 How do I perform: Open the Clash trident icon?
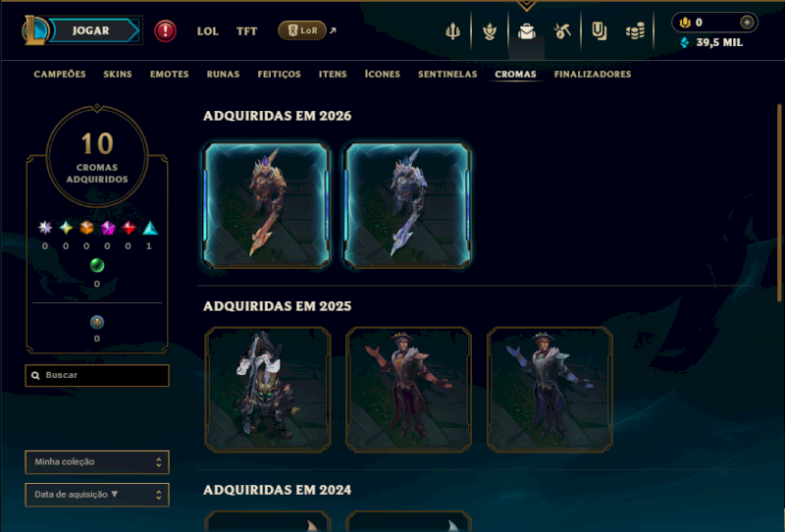452,31
